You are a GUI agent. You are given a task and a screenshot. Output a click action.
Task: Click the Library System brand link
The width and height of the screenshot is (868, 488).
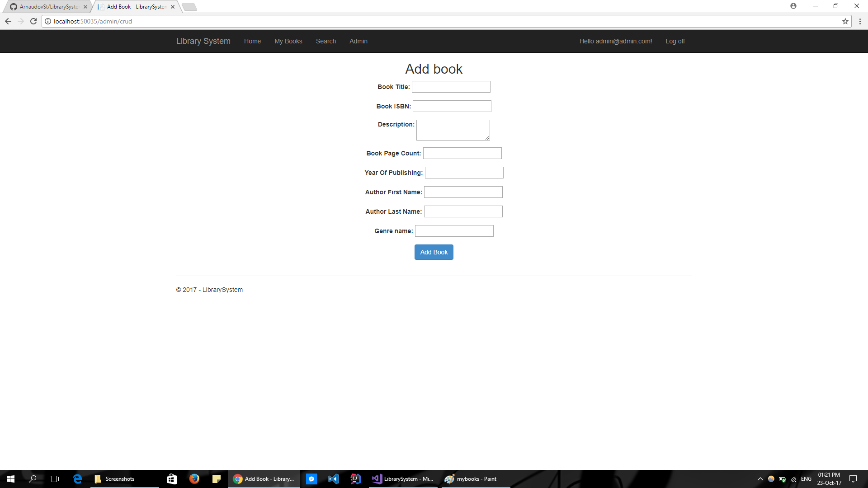pos(203,41)
